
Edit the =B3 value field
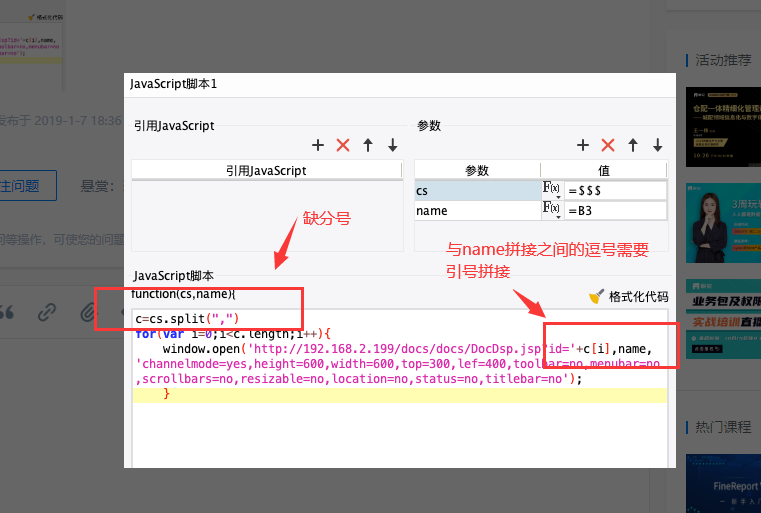click(x=615, y=211)
